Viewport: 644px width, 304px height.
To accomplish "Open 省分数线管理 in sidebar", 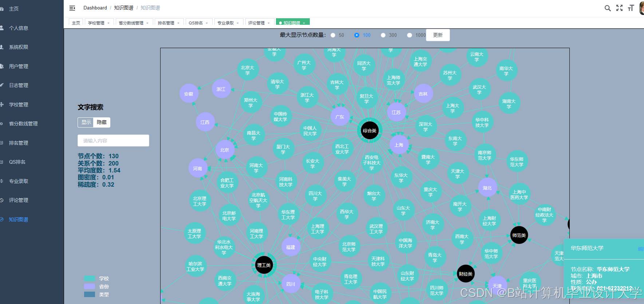I will tap(32, 124).
